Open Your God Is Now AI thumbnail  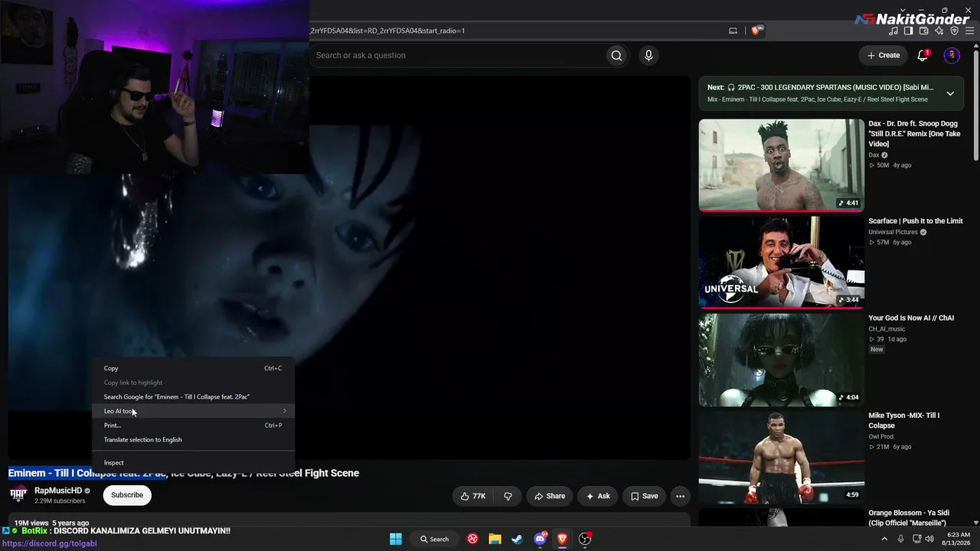[x=781, y=359]
